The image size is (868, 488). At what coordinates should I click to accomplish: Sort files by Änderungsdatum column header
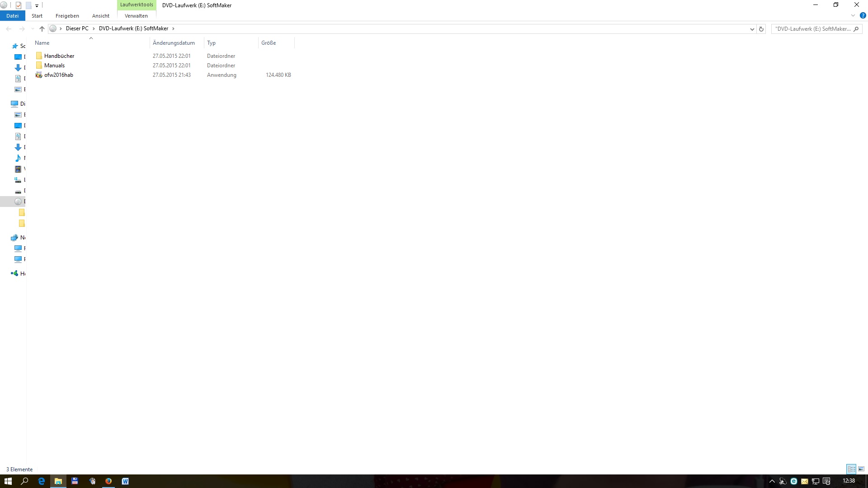point(174,43)
